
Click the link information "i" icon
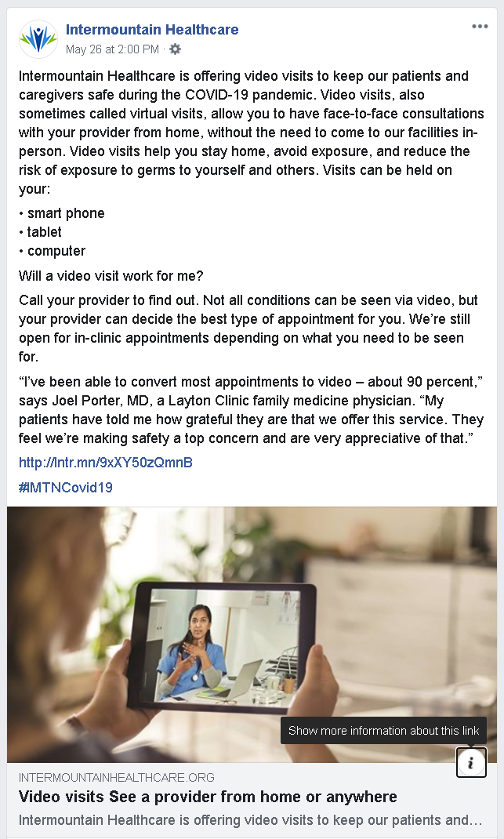point(471,762)
